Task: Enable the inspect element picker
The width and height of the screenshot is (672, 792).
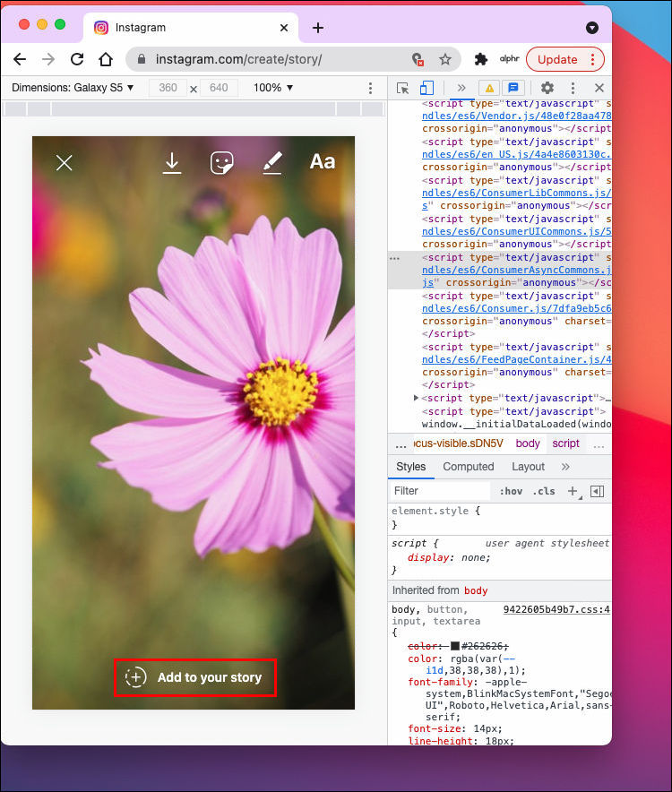Action: click(x=402, y=88)
